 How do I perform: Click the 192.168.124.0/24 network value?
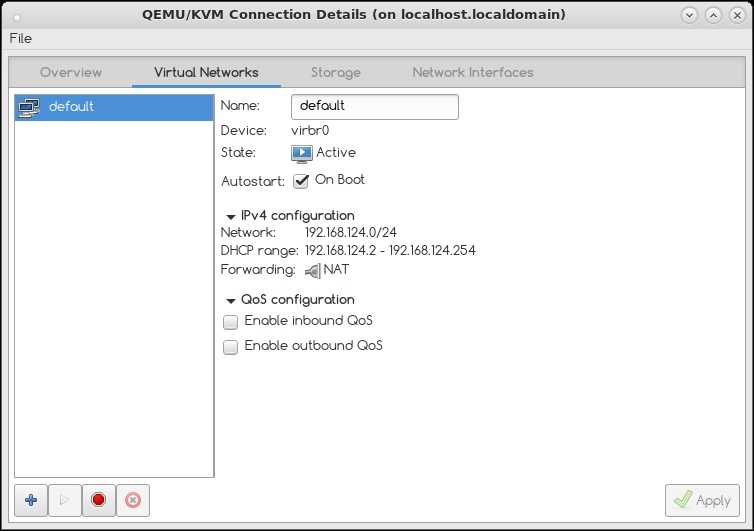coord(351,232)
